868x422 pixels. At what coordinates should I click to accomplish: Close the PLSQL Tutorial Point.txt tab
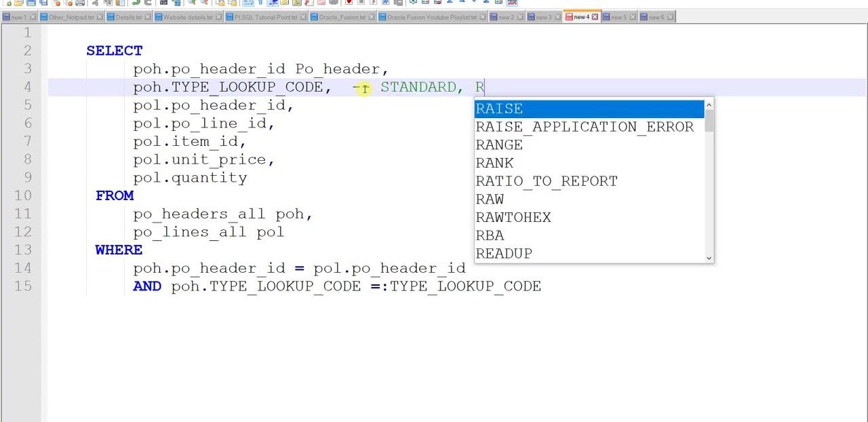click(304, 17)
